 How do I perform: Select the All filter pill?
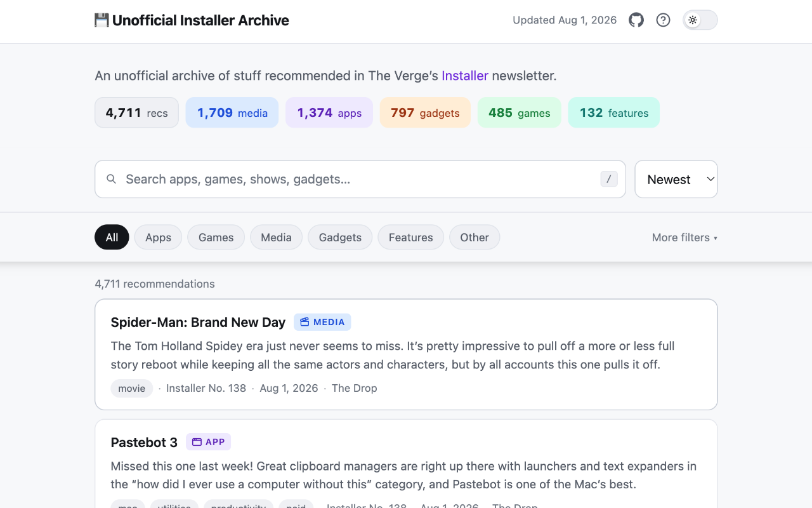coord(112,237)
